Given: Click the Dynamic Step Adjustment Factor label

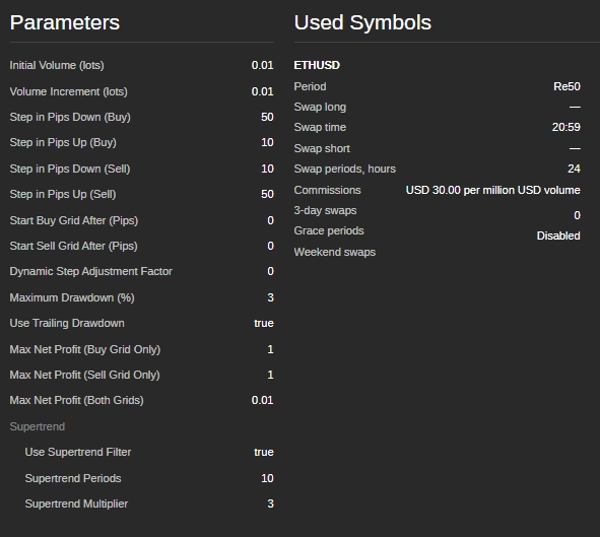Looking at the screenshot, I should coord(91,271).
